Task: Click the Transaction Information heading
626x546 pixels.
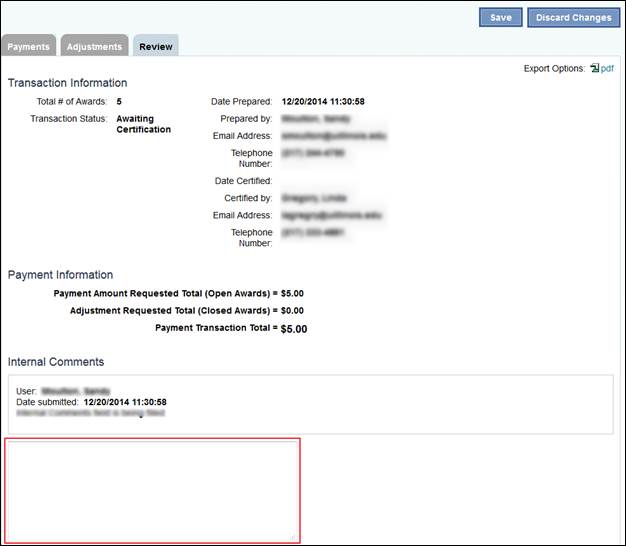Action: (x=67, y=83)
